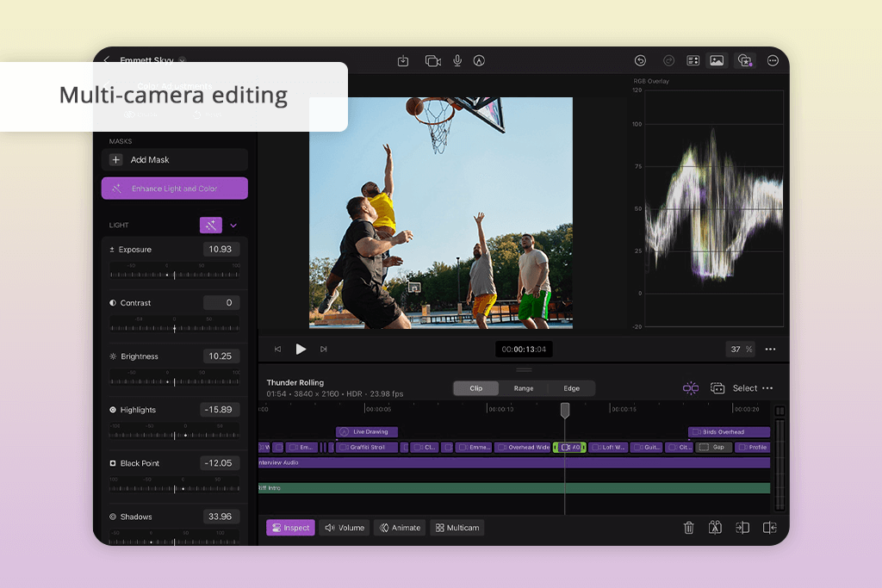This screenshot has width=882, height=588.
Task: Toggle the viewer photo icon
Action: [x=717, y=61]
